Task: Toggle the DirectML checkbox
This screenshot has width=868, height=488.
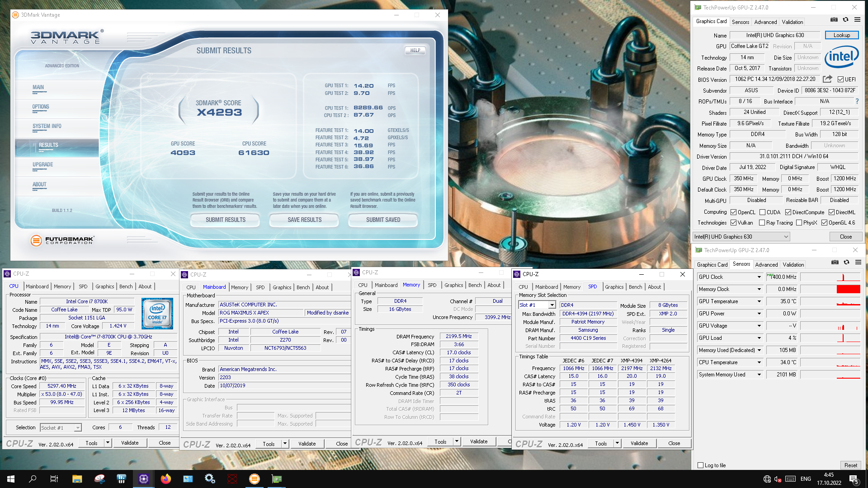Action: (x=832, y=212)
